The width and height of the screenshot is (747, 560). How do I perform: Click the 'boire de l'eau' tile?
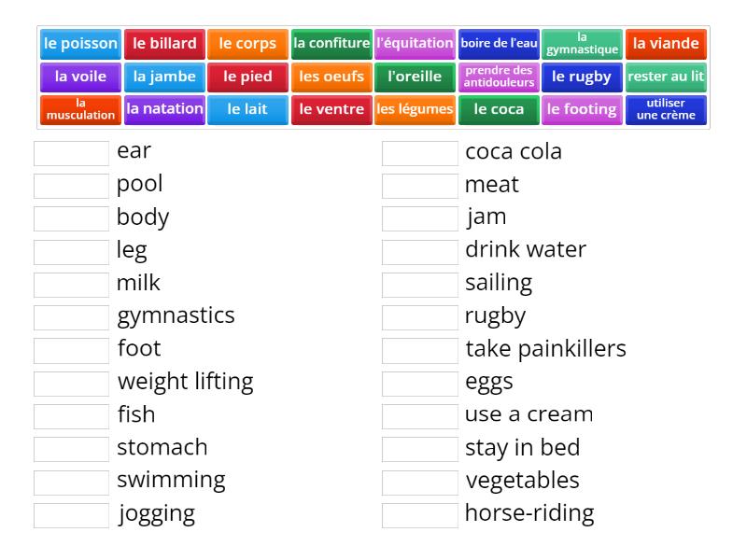pyautogui.click(x=499, y=43)
